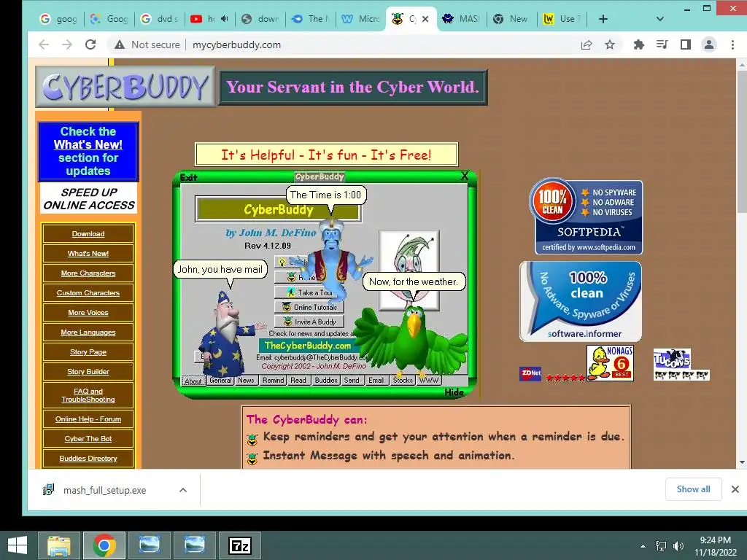Open FAQ and TroubleShooting link
Image resolution: width=747 pixels, height=560 pixels.
[x=88, y=395]
